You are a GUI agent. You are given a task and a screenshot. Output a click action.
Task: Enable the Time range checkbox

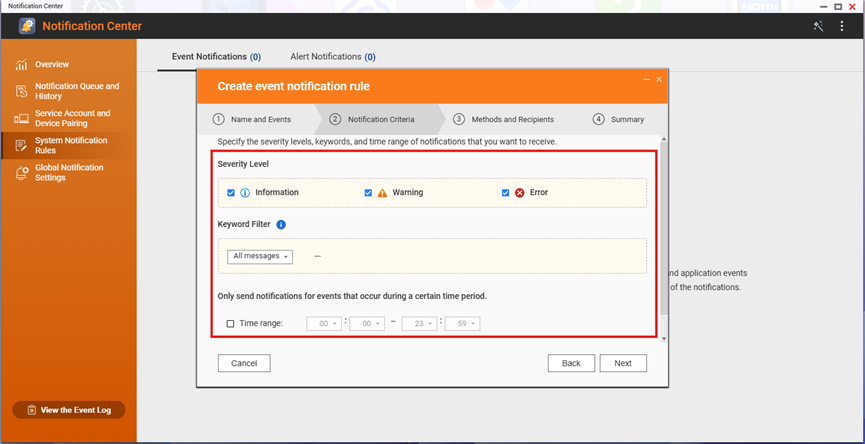coord(231,324)
